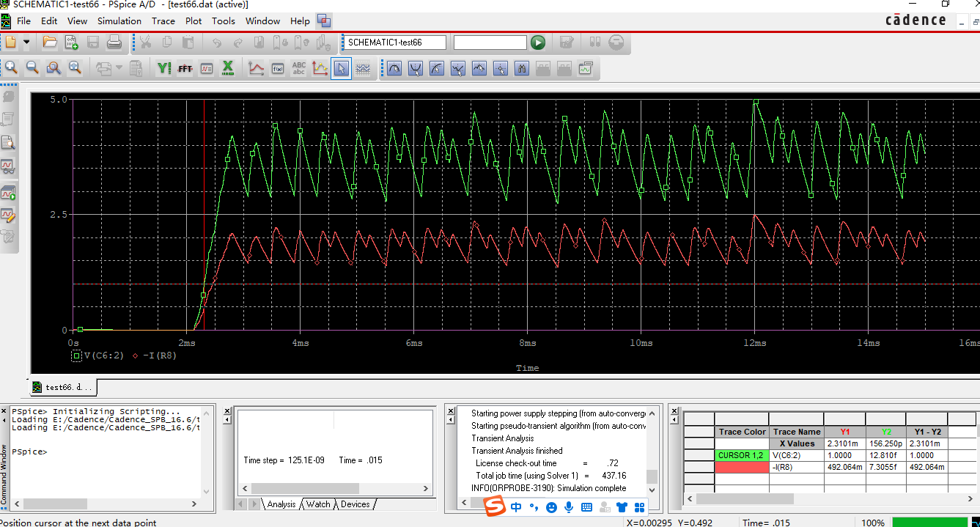The width and height of the screenshot is (980, 527).
Task: Click the V(C6:2) trace legend label
Action: 104,355
